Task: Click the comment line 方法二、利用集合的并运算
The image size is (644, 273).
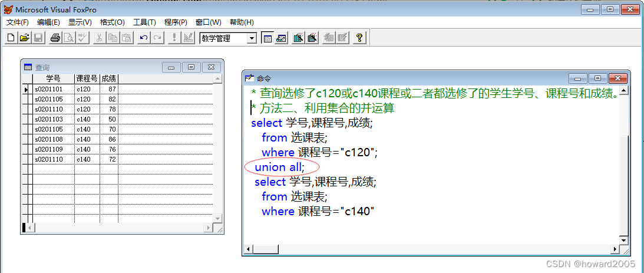Action: pos(322,108)
